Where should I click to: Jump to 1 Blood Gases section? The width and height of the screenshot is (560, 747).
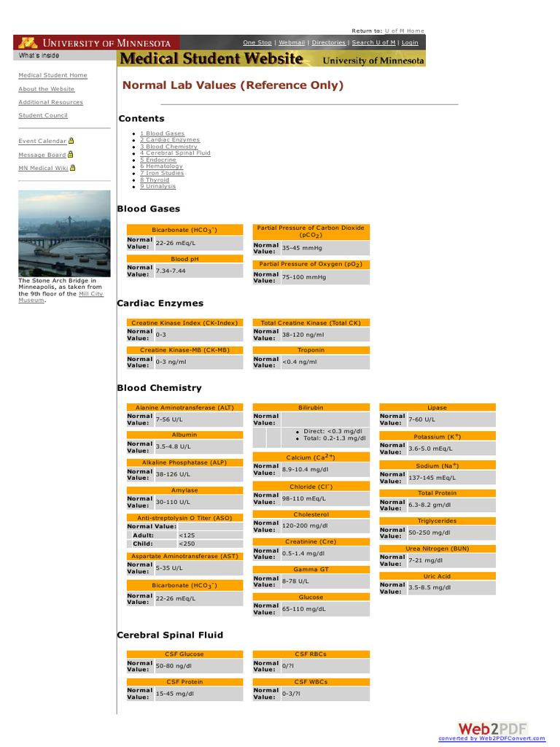tap(163, 134)
